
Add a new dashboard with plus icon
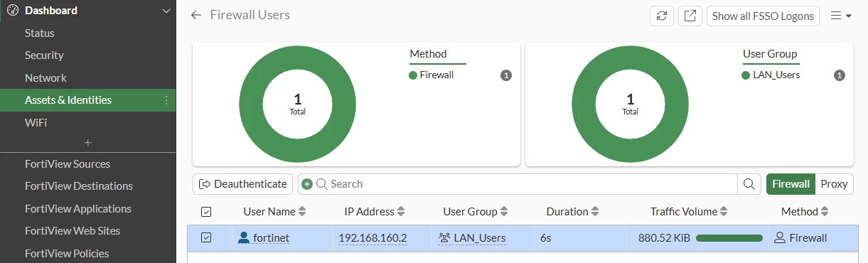[x=88, y=143]
